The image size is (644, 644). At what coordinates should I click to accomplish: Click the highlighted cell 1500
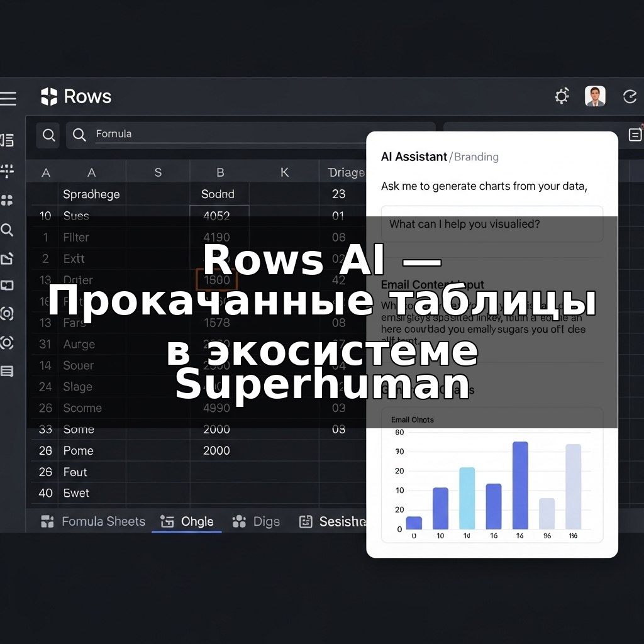[x=216, y=280]
